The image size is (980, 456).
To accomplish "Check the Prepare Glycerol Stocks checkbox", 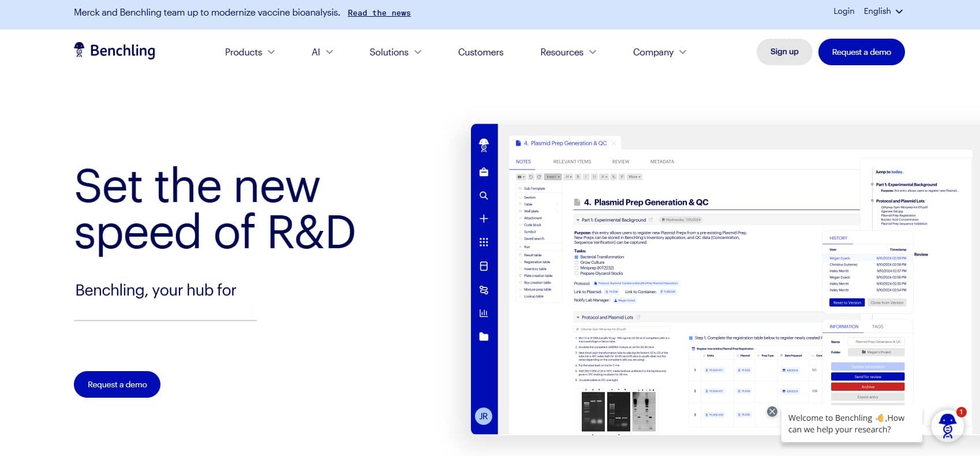I will tap(577, 274).
